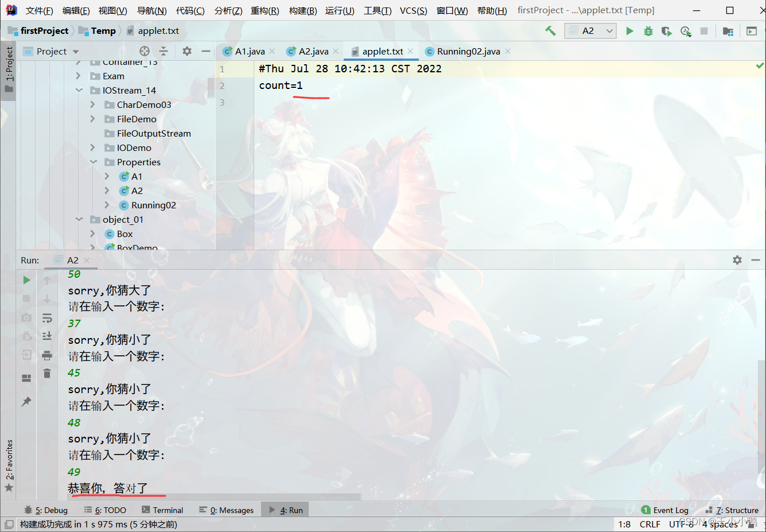Image resolution: width=766 pixels, height=532 pixels.
Task: Click the count=1 line in editor
Action: point(281,86)
